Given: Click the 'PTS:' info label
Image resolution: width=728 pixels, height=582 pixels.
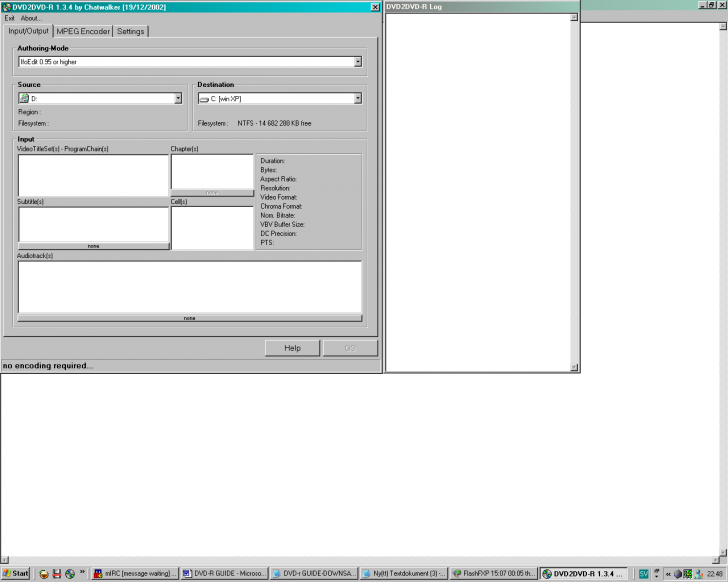Looking at the screenshot, I should coord(267,243).
